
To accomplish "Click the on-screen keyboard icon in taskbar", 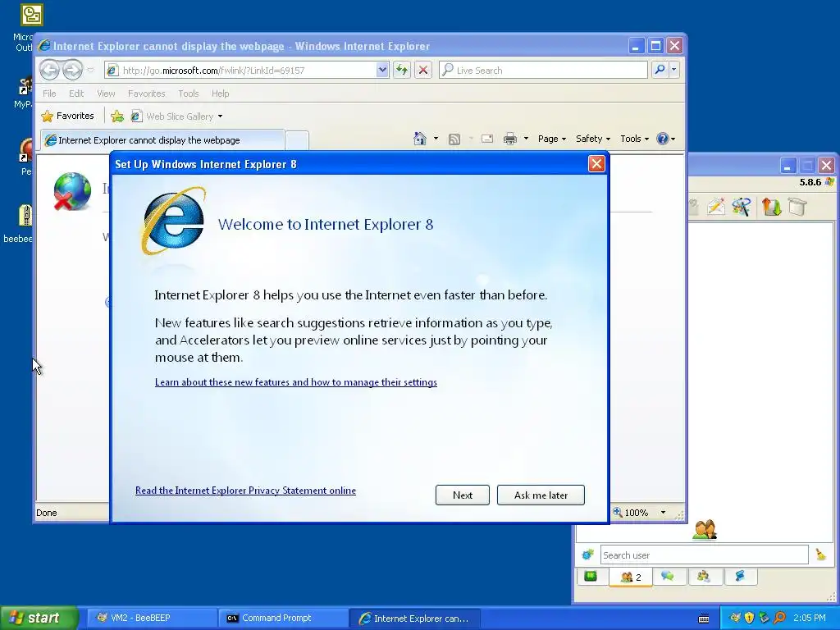I will 704,619.
